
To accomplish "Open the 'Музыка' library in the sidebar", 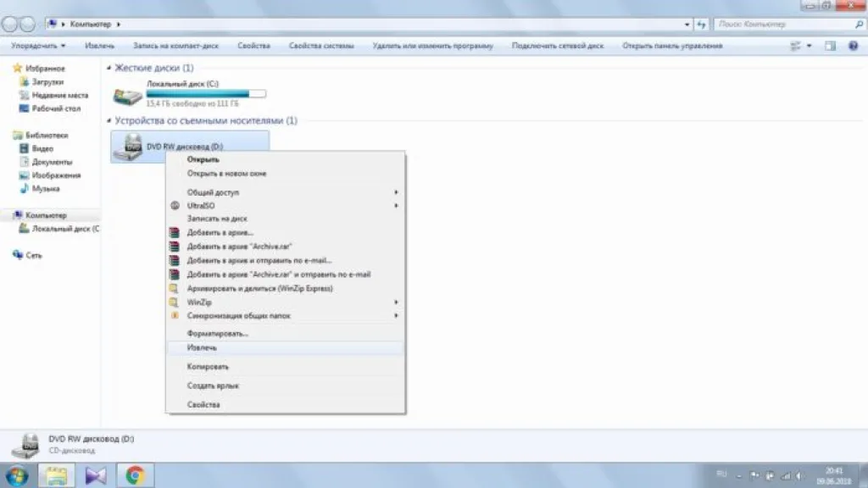I will tap(46, 189).
